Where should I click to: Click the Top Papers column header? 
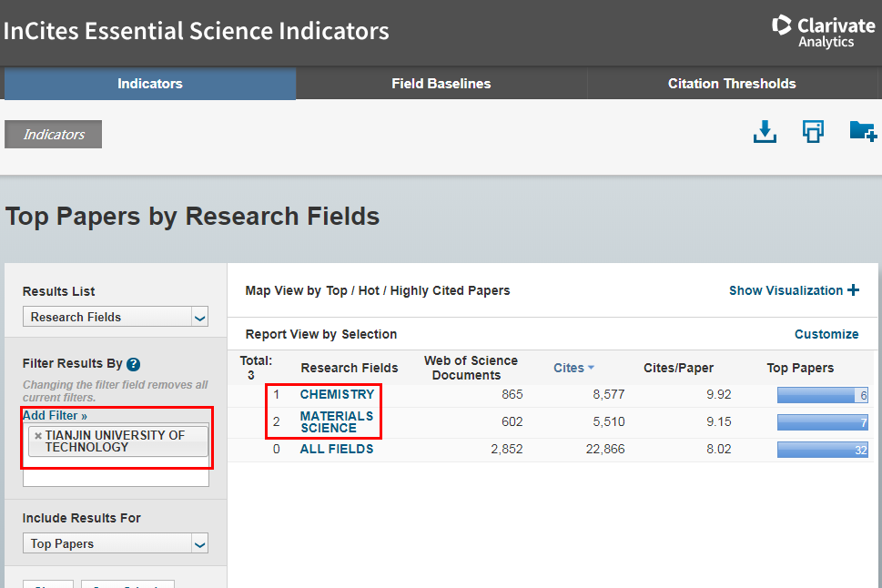800,368
